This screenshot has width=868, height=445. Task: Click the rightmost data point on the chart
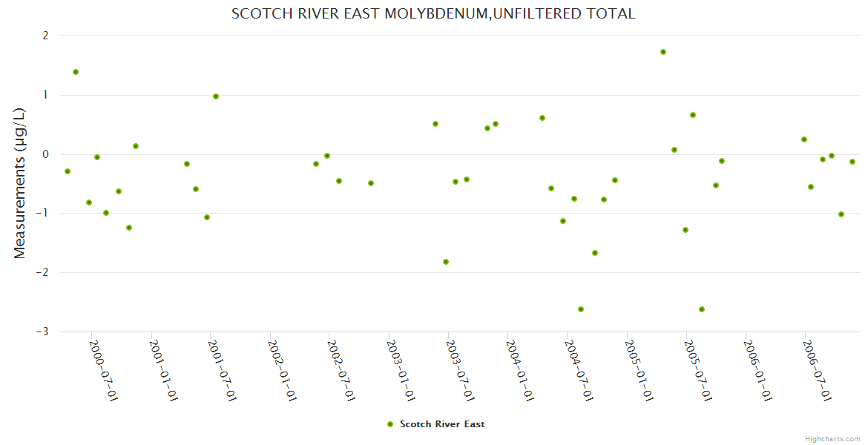(x=852, y=162)
